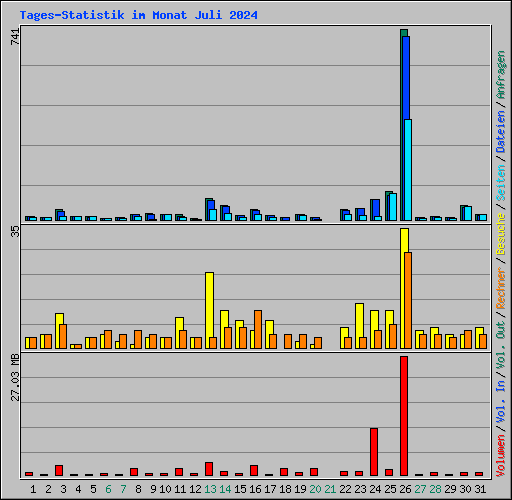Click the 'Vol. In' legend label
Screen dimensions: 512x500
click(501, 402)
